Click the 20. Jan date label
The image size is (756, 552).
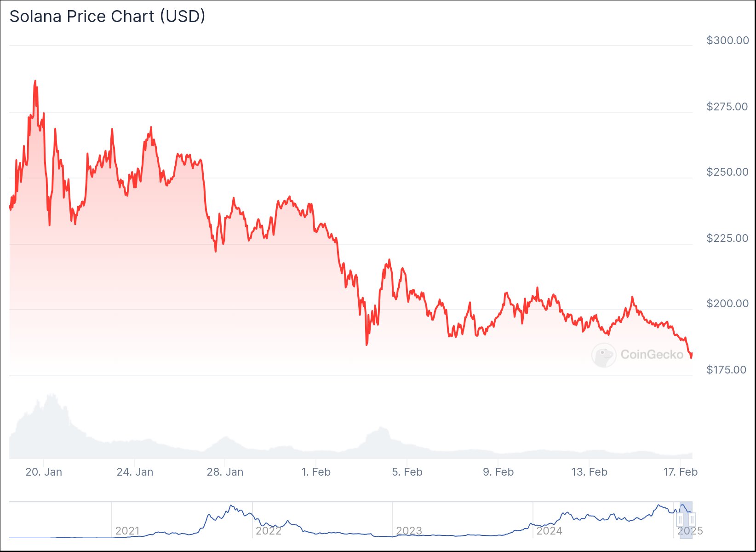point(44,472)
